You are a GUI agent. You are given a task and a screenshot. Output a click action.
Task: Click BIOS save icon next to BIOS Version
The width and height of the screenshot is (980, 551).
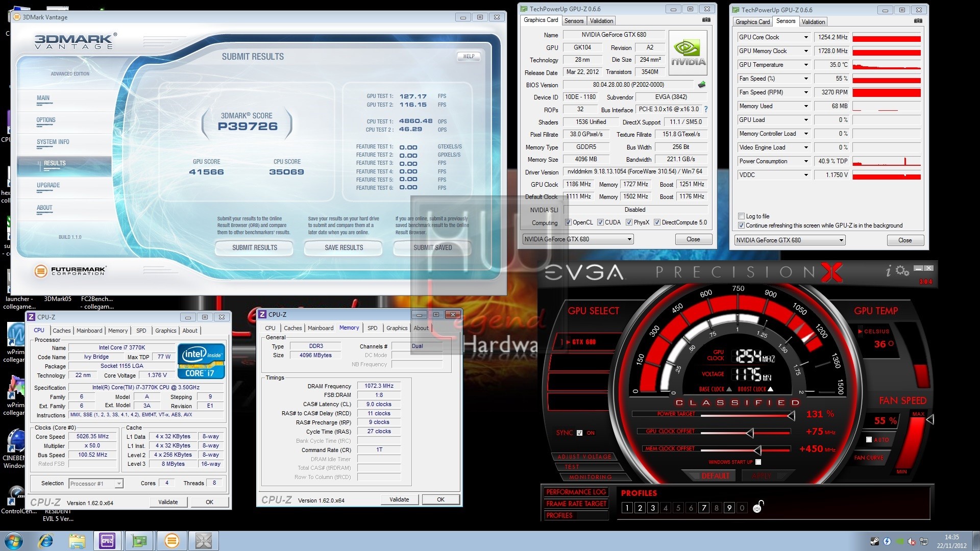click(x=702, y=85)
